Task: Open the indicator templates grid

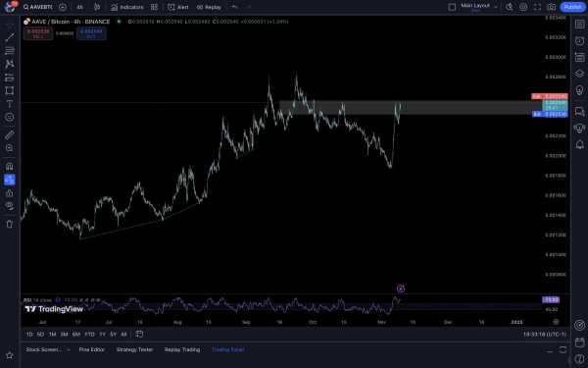Action: point(154,7)
